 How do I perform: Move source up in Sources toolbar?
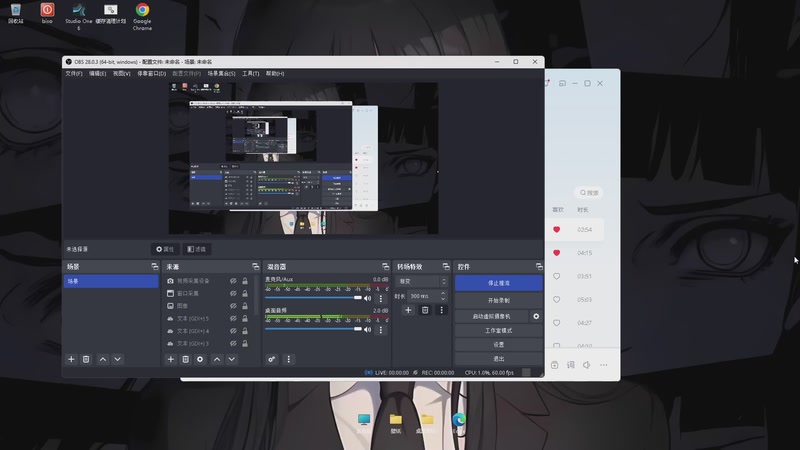(217, 359)
